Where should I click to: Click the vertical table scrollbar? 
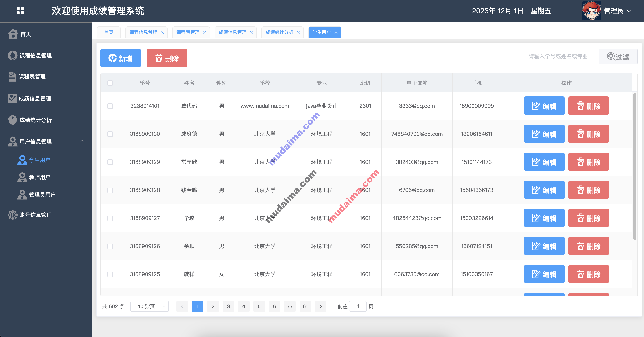pyautogui.click(x=635, y=166)
